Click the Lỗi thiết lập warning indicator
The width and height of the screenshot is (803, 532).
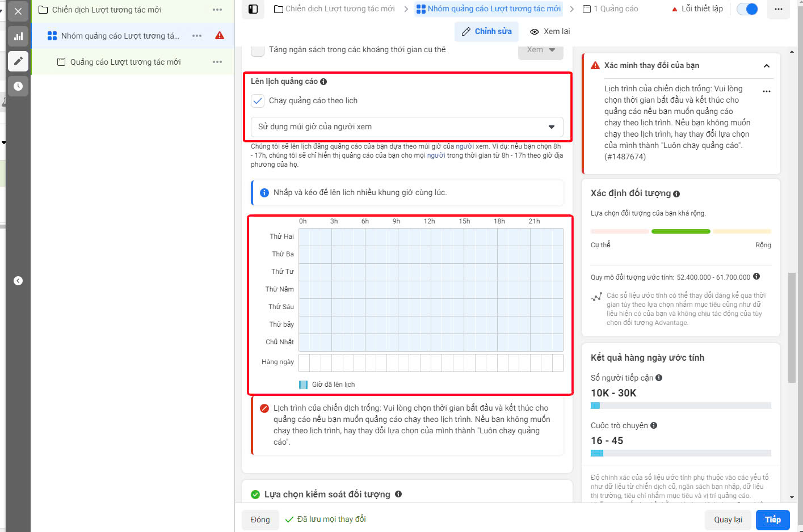point(697,9)
